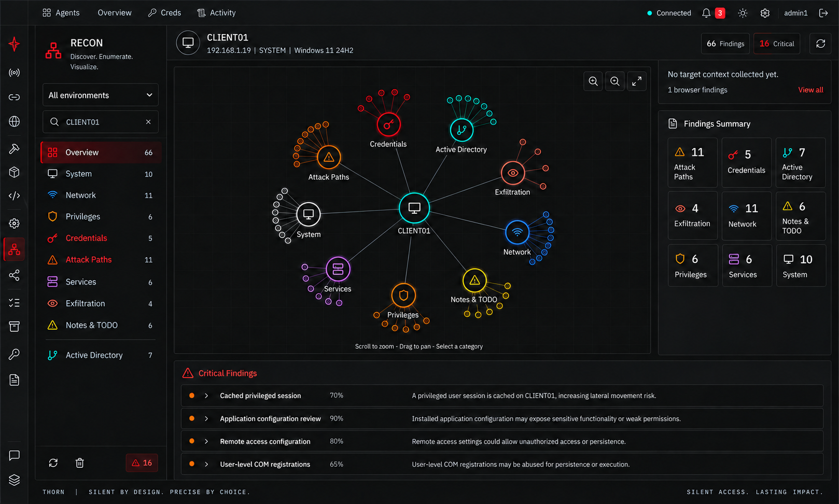
Task: Click the View all link
Action: [810, 90]
